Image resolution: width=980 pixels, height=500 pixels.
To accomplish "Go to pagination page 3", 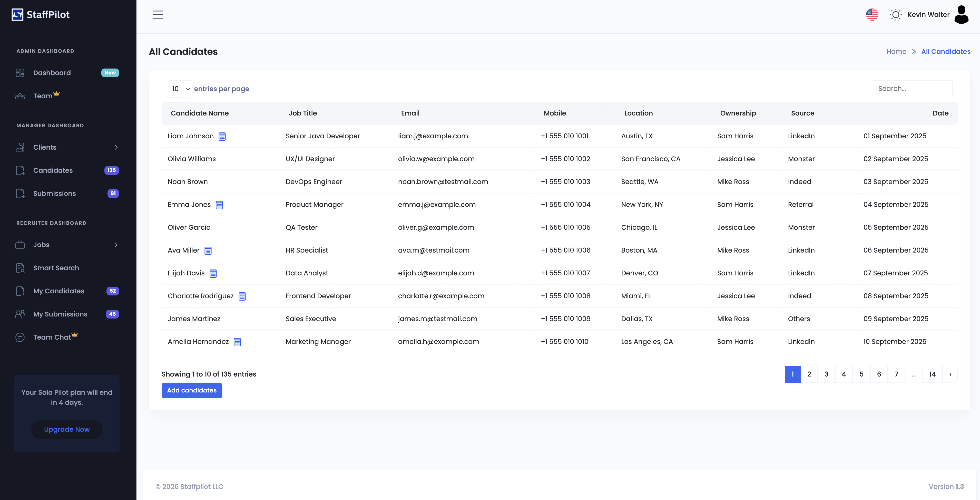I will coord(826,374).
